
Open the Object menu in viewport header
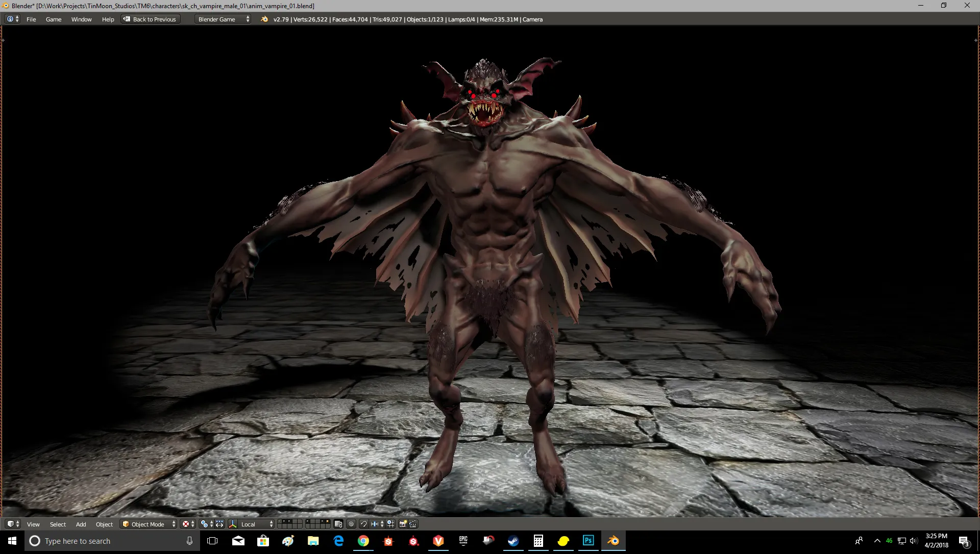pos(104,524)
